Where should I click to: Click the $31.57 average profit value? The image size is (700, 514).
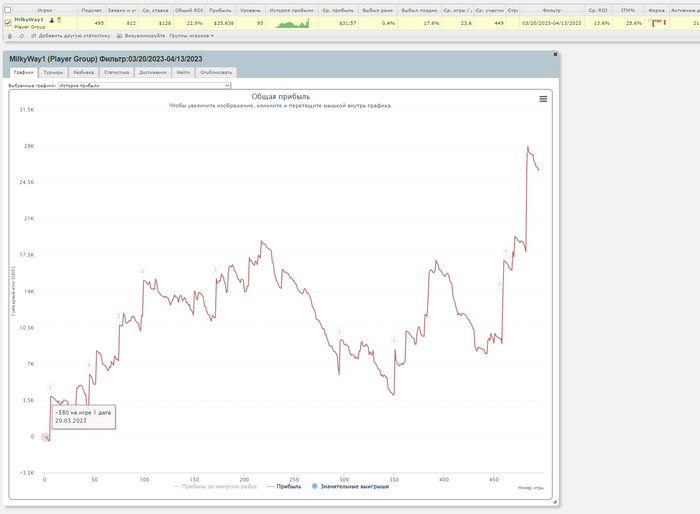348,23
